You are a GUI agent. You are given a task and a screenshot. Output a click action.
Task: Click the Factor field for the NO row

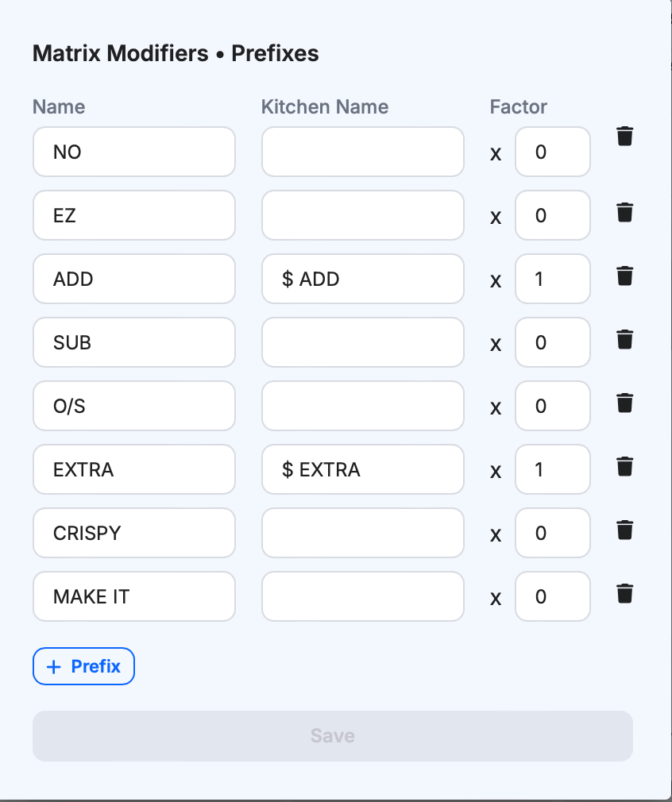coord(553,152)
